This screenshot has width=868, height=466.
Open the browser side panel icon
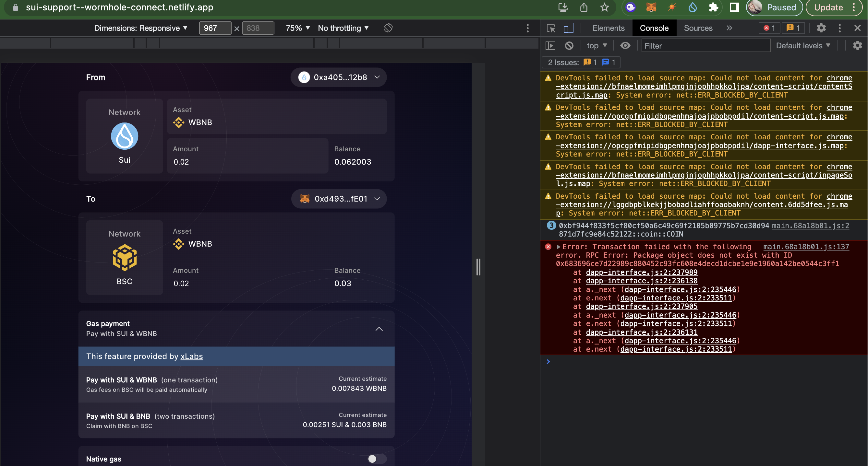click(x=734, y=7)
